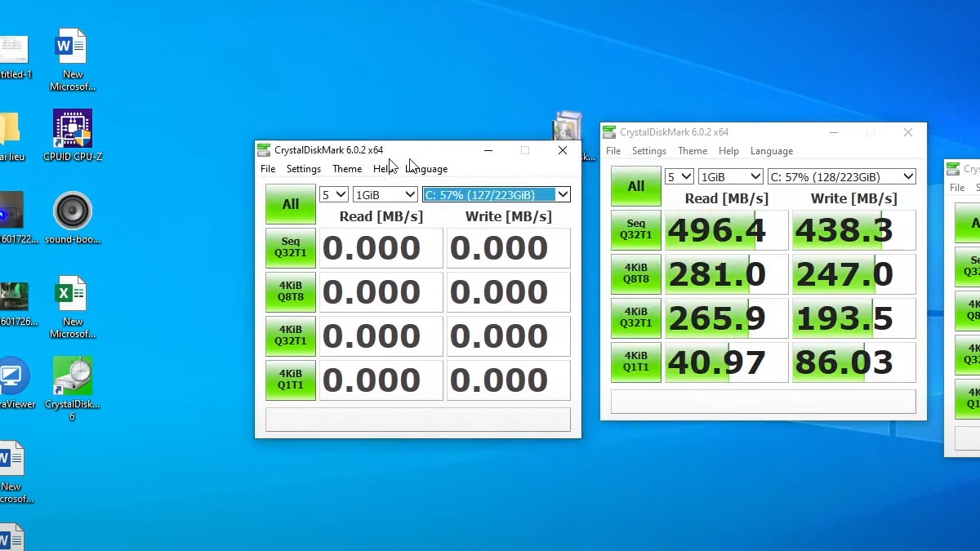Close the second CrystalDiskMark window
980x551 pixels.
[x=908, y=132]
